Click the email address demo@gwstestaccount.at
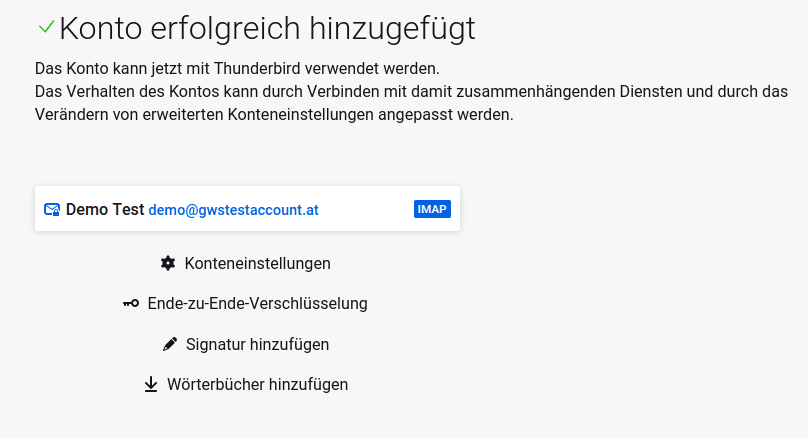Image resolution: width=808 pixels, height=438 pixels. pyautogui.click(x=233, y=210)
